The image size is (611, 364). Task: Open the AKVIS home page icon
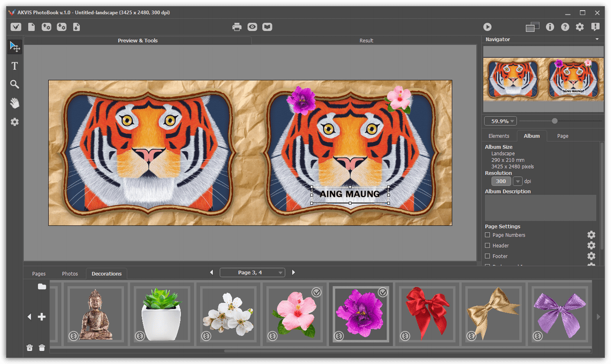tap(16, 27)
